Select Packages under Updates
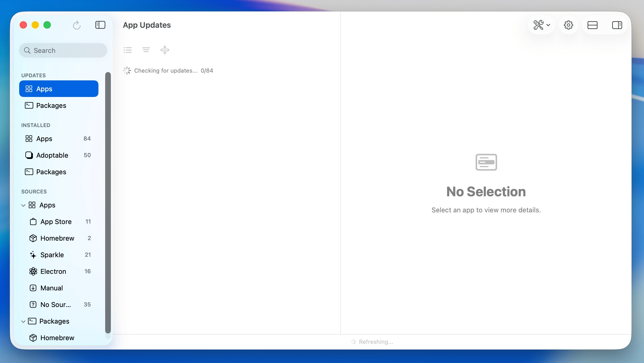This screenshot has width=644, height=363. click(x=51, y=105)
